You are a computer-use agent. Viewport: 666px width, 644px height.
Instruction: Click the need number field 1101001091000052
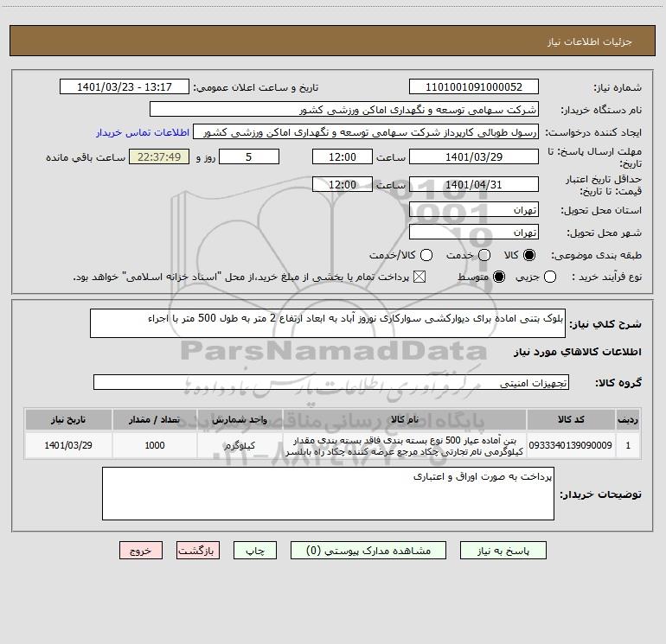pyautogui.click(x=474, y=87)
